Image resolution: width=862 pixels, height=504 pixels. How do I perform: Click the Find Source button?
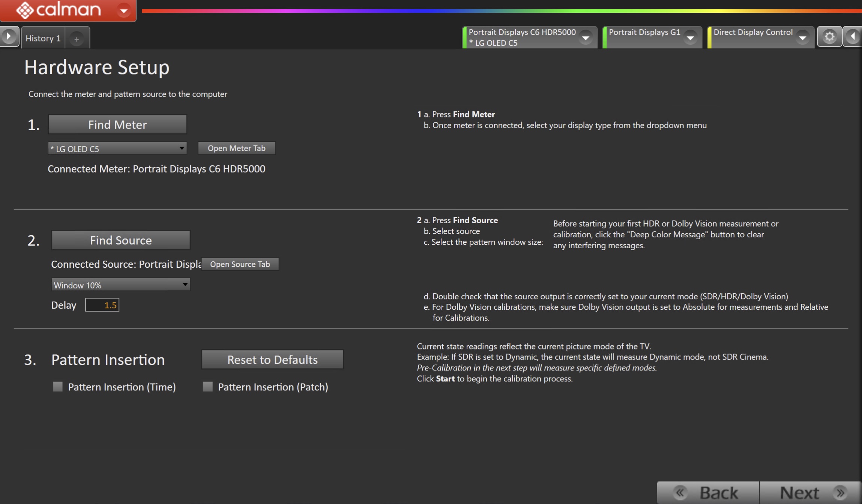click(x=121, y=240)
